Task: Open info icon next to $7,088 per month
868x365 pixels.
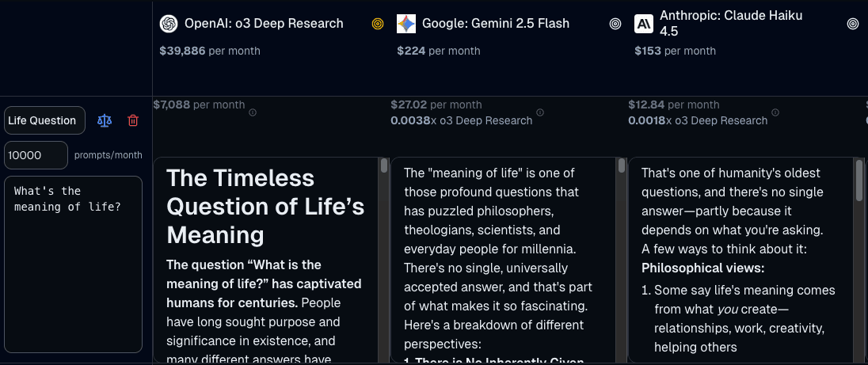Action: pyautogui.click(x=253, y=112)
